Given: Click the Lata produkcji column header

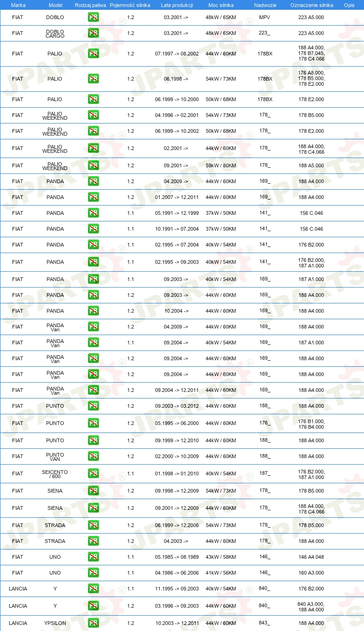Looking at the screenshot, I should pyautogui.click(x=176, y=5).
